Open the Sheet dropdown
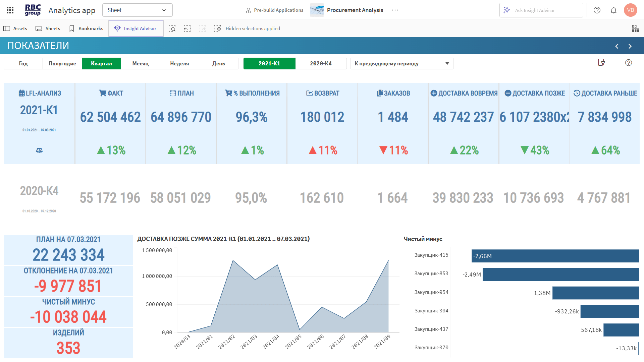 137,10
